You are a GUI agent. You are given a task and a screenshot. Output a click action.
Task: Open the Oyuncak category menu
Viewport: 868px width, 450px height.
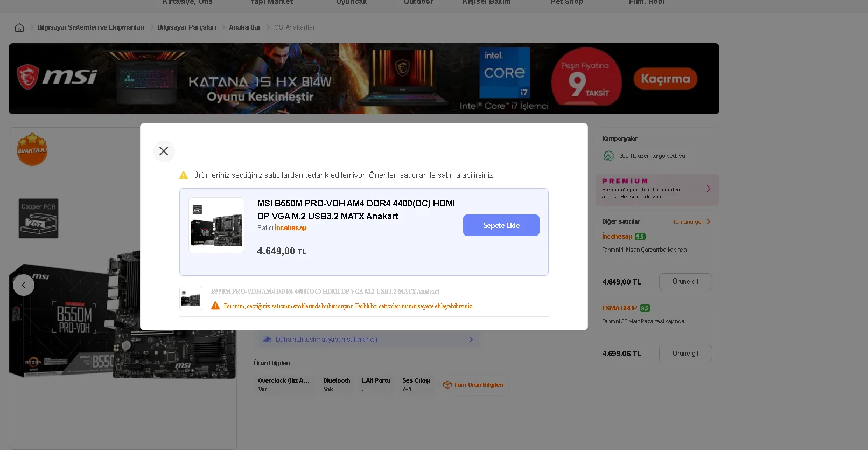(x=351, y=3)
